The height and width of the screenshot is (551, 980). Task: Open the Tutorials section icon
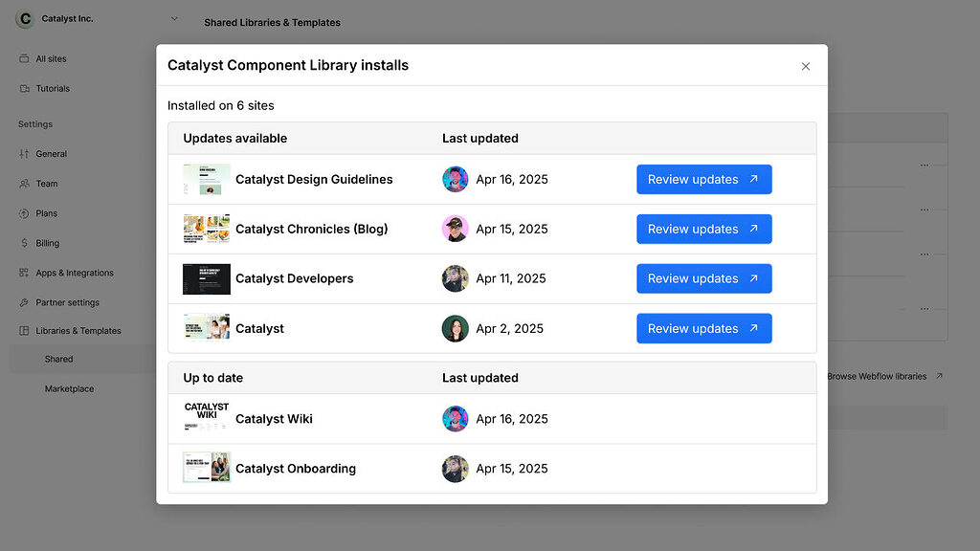point(24,88)
